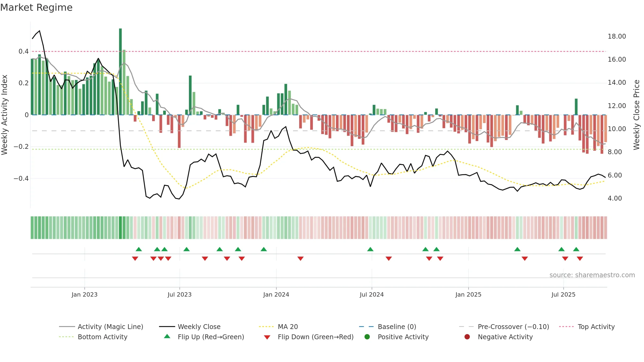Click the green Positive Activity legend dot
This screenshot has width=644, height=362.
point(367,337)
